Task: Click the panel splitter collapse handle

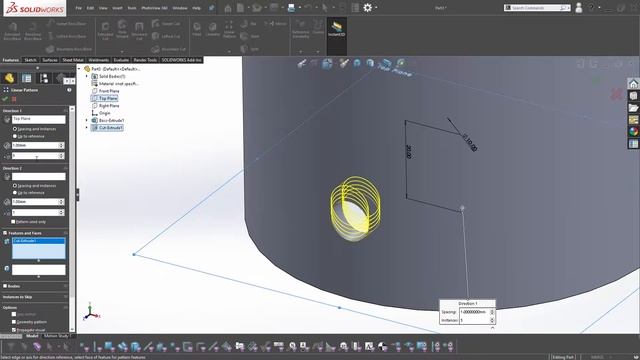Action: pos(77,195)
